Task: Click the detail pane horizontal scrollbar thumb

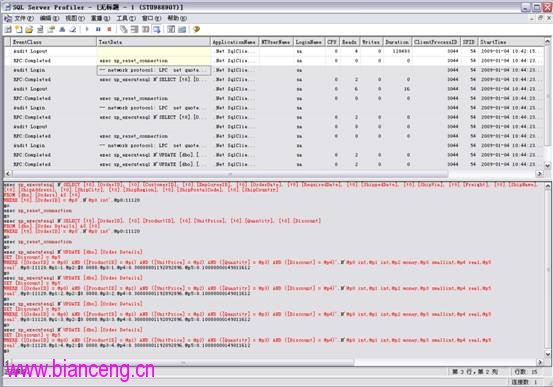Action: coord(183,362)
